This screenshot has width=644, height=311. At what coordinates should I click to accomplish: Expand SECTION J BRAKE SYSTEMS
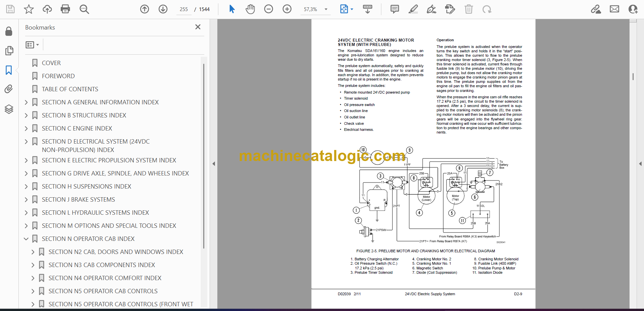pos(26,200)
